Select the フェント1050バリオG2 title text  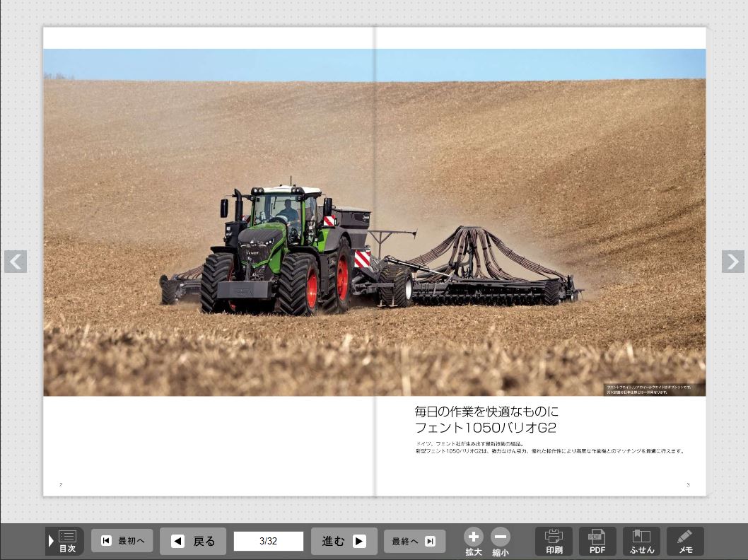pos(486,427)
